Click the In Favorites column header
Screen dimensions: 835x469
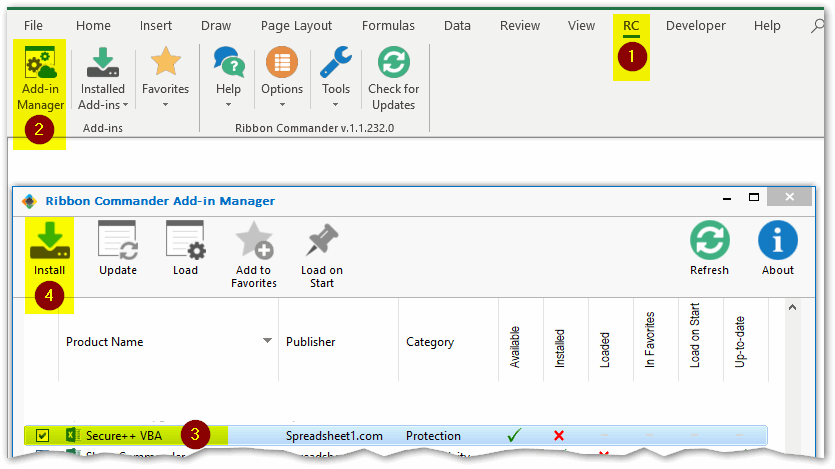649,340
